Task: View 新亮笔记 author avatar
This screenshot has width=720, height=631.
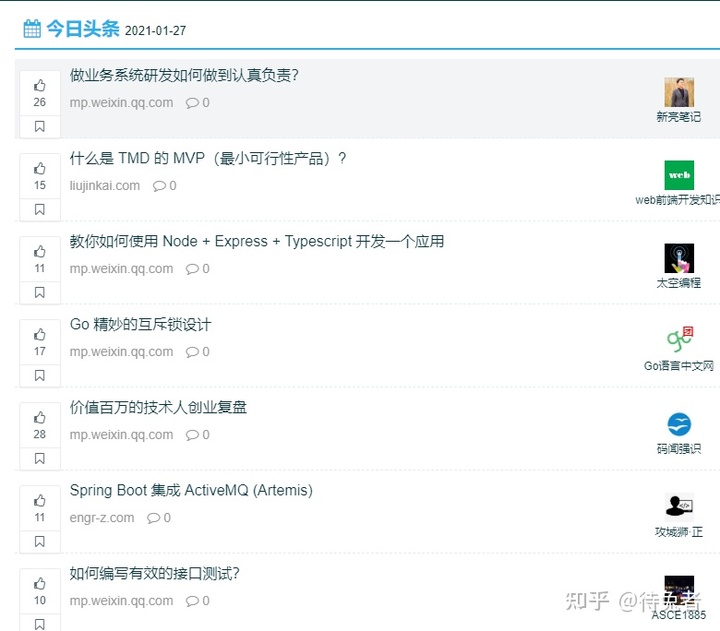Action: [x=679, y=93]
